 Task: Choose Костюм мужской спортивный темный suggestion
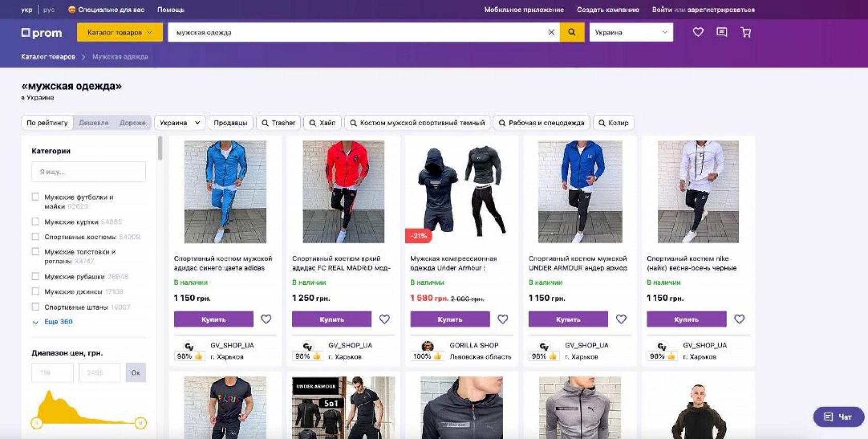(x=417, y=123)
